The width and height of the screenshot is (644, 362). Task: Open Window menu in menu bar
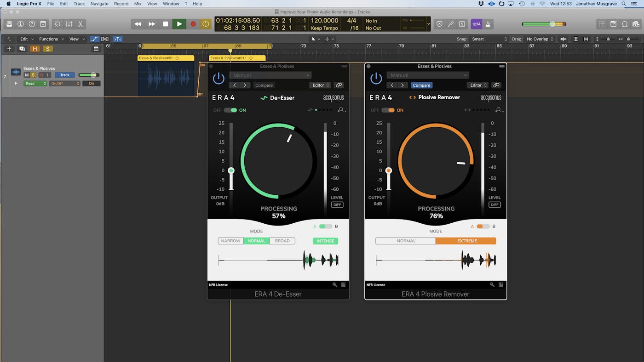[x=171, y=4]
